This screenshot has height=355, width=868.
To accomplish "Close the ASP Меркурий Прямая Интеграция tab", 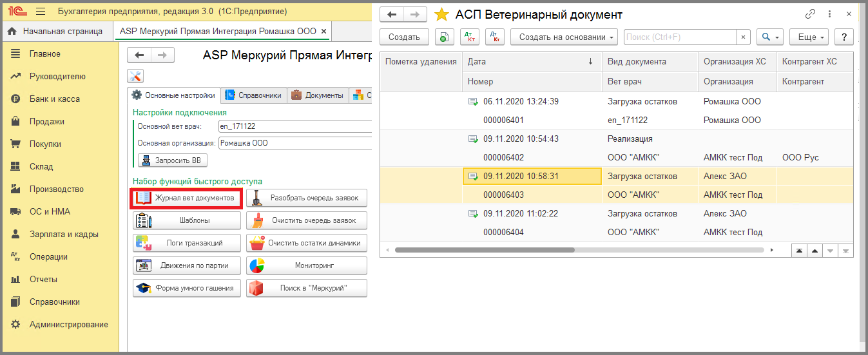I will coord(323,31).
